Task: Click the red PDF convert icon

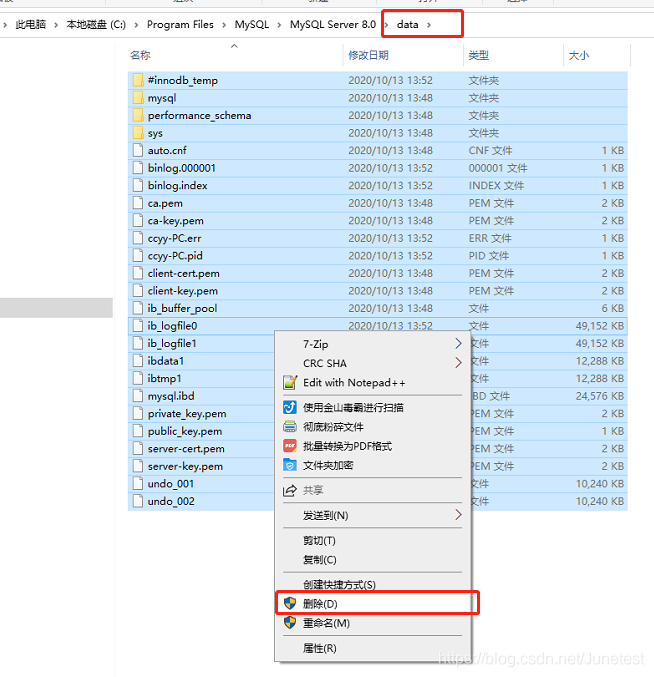Action: [290, 446]
